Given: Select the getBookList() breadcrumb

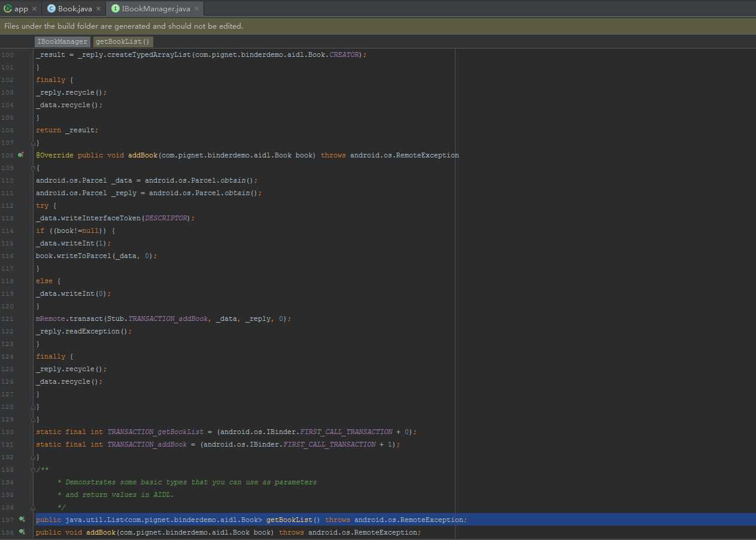Looking at the screenshot, I should (x=123, y=41).
